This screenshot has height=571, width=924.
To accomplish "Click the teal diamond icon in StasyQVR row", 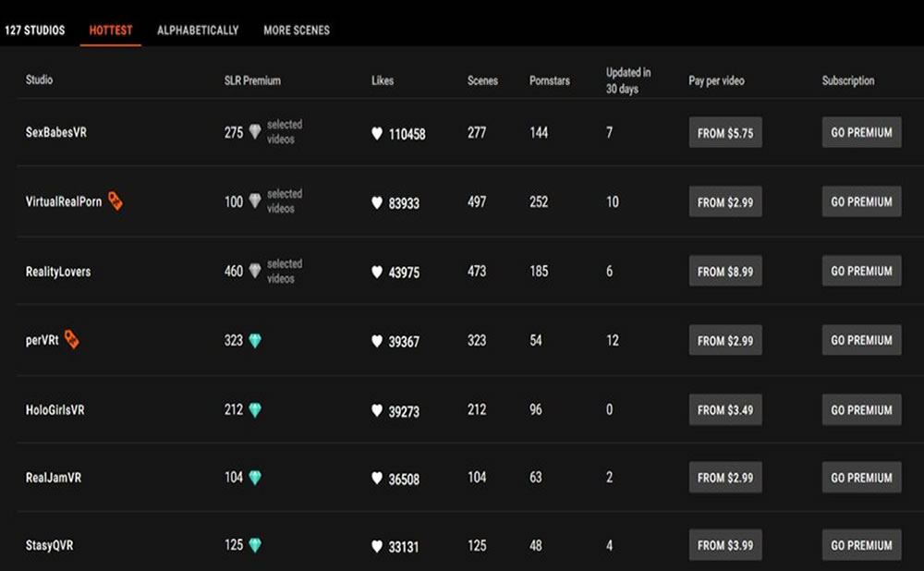I will tap(255, 545).
